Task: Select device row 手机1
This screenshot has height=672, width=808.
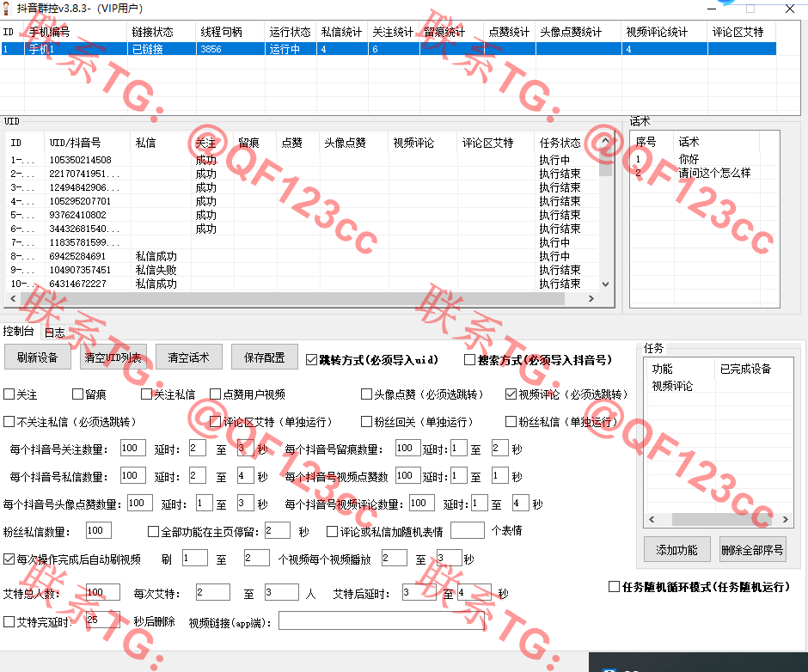Action: coord(389,49)
